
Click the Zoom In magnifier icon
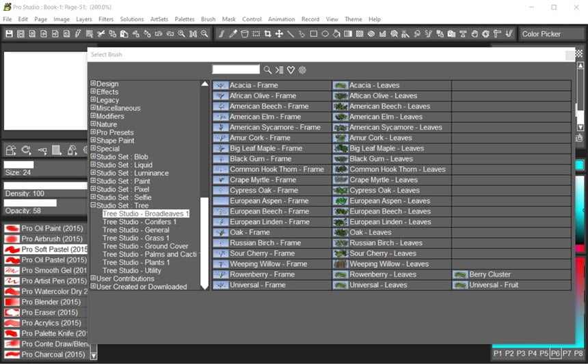click(x=181, y=33)
